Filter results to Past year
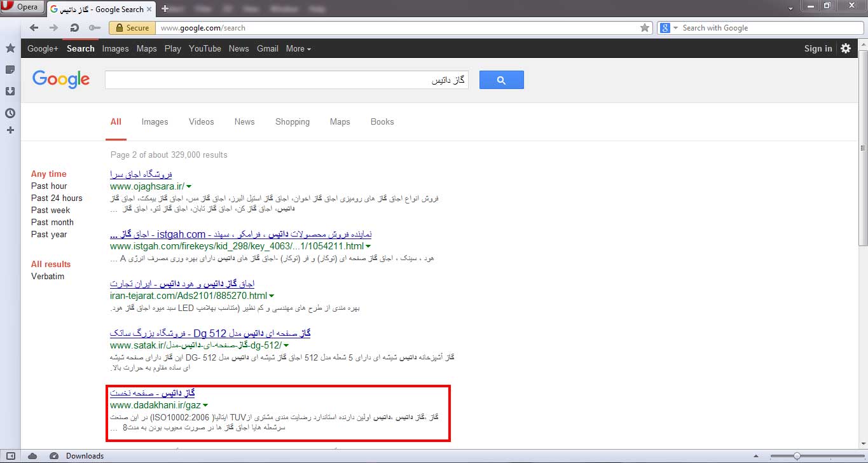The height and width of the screenshot is (463, 868). (49, 235)
